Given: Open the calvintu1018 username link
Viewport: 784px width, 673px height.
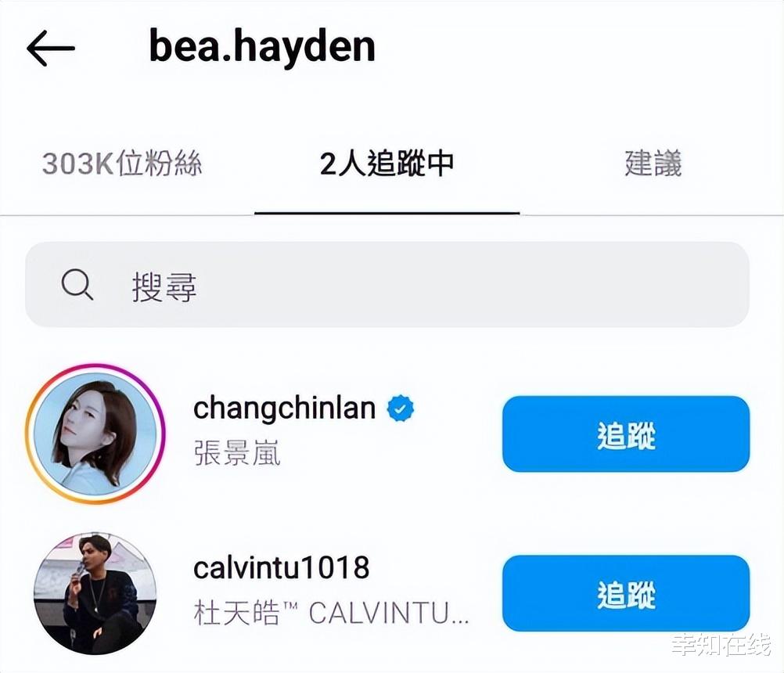Looking at the screenshot, I should (282, 567).
